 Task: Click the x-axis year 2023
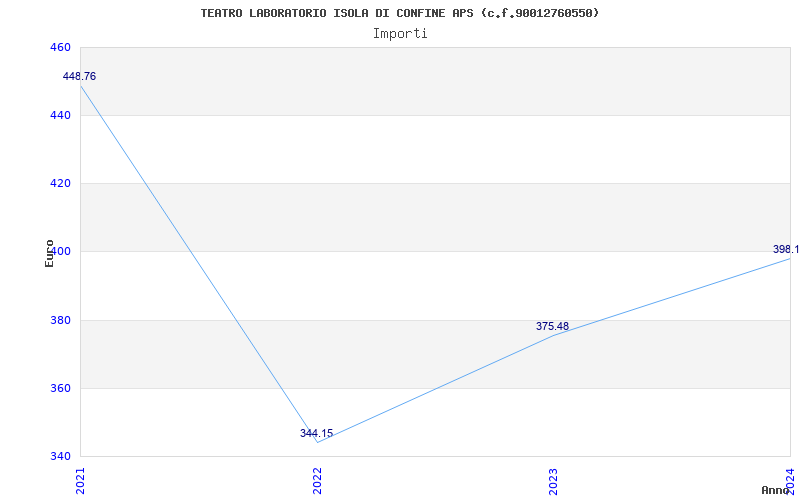[554, 481]
